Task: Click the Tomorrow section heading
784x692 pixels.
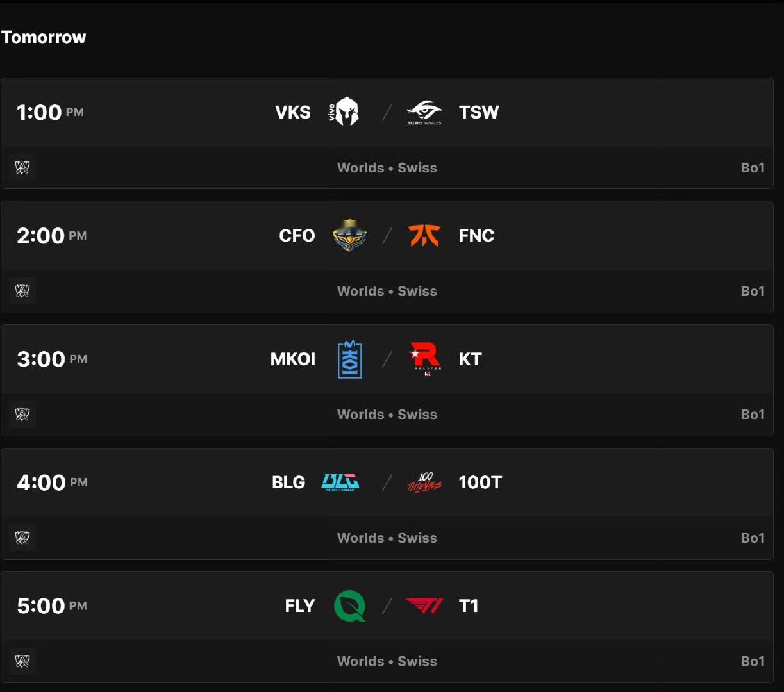Action: coord(44,37)
